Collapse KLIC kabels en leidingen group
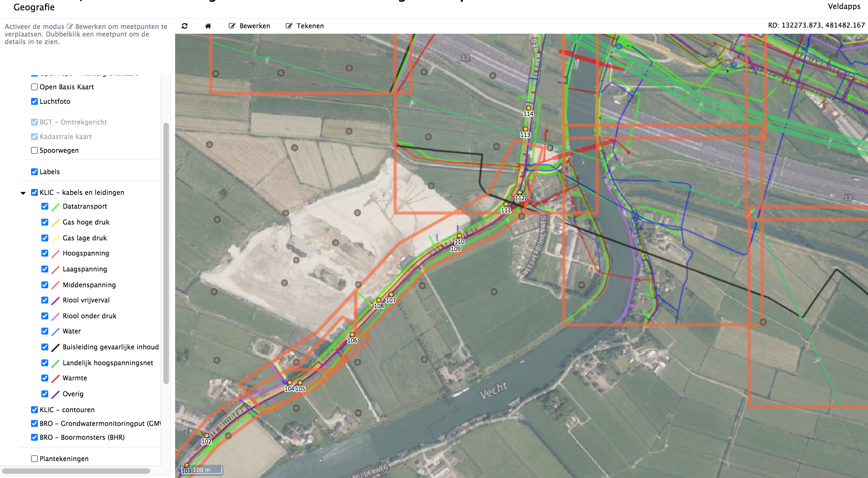 pyautogui.click(x=23, y=193)
